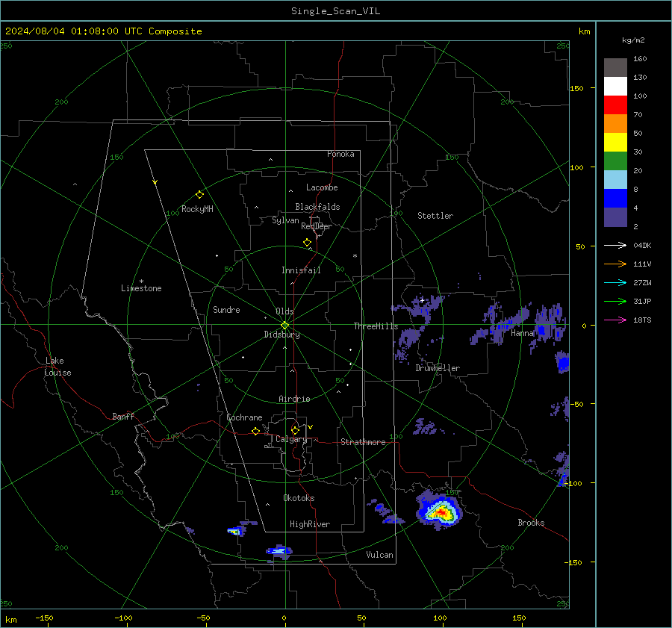Click the yellow diamond marker below RedDeer

tap(307, 243)
